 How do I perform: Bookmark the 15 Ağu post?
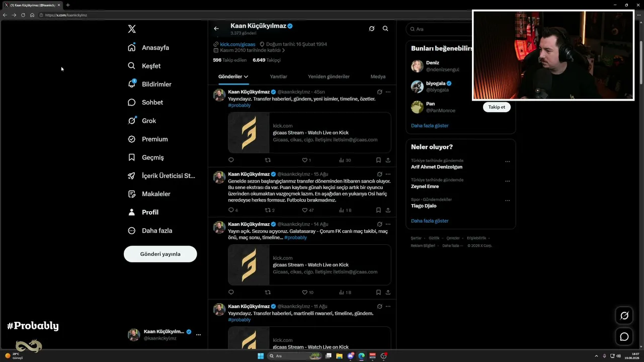tap(378, 210)
